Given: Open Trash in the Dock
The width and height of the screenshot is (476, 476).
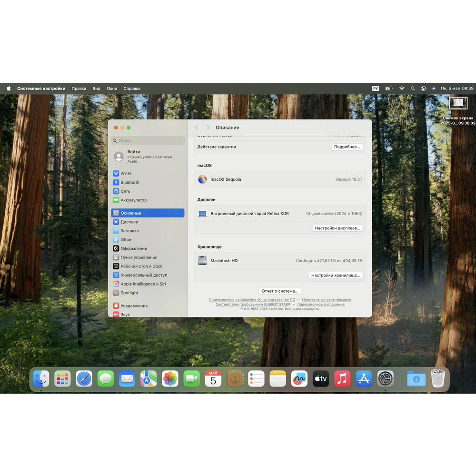Looking at the screenshot, I should [x=438, y=378].
